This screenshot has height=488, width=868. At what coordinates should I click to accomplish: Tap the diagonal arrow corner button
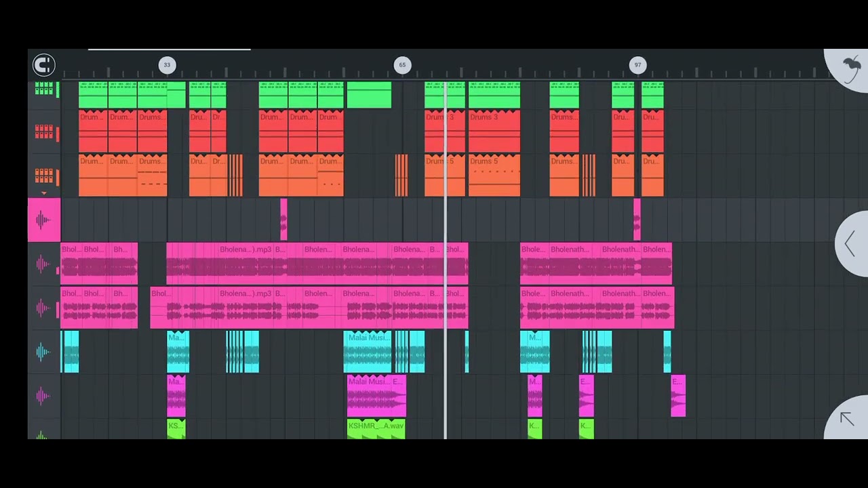pyautogui.click(x=847, y=419)
